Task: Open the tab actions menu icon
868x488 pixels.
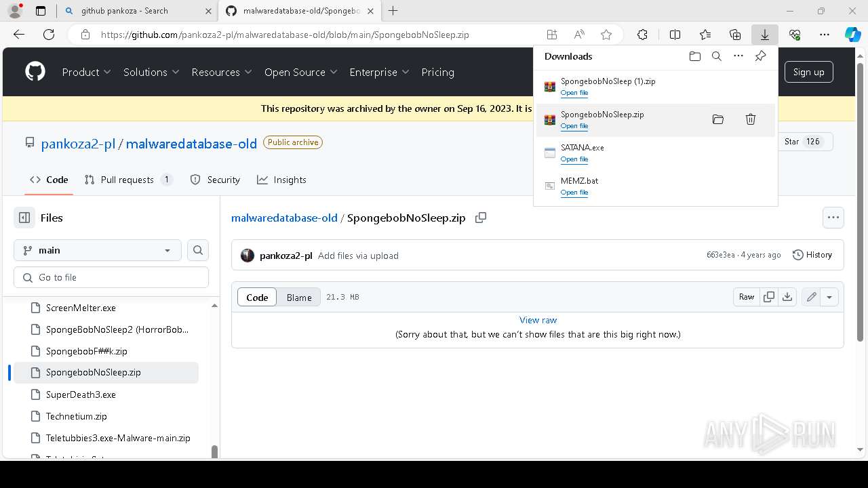Action: click(x=41, y=11)
